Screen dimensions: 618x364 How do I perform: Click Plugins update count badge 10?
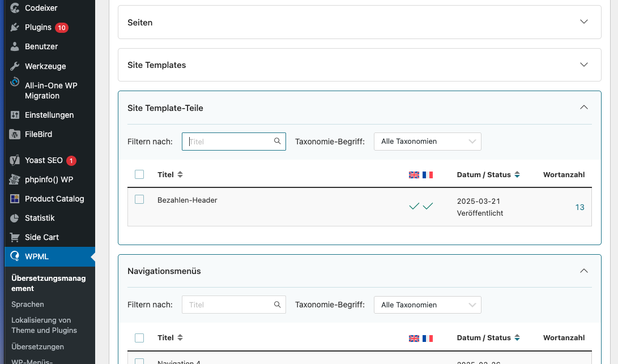pos(62,28)
